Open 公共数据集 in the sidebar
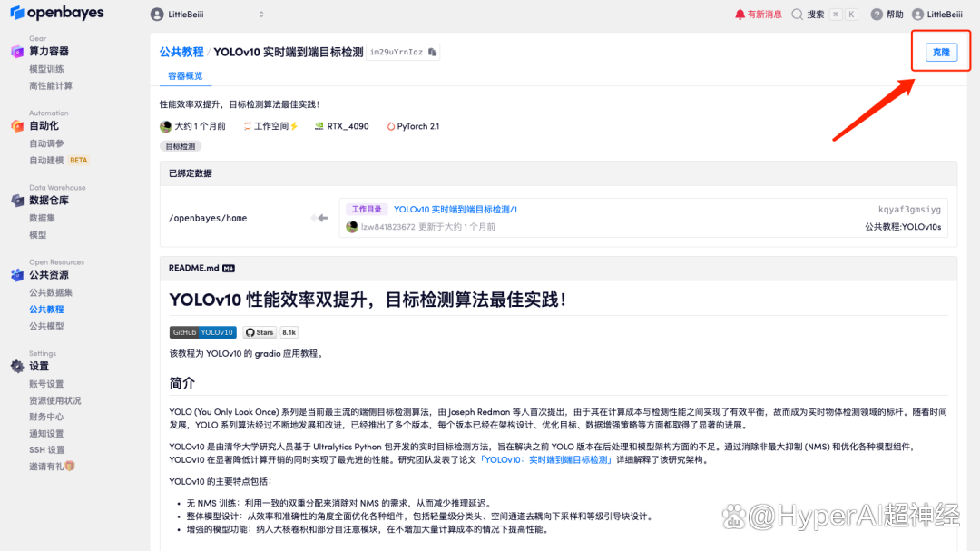Image resolution: width=980 pixels, height=551 pixels. (x=51, y=292)
